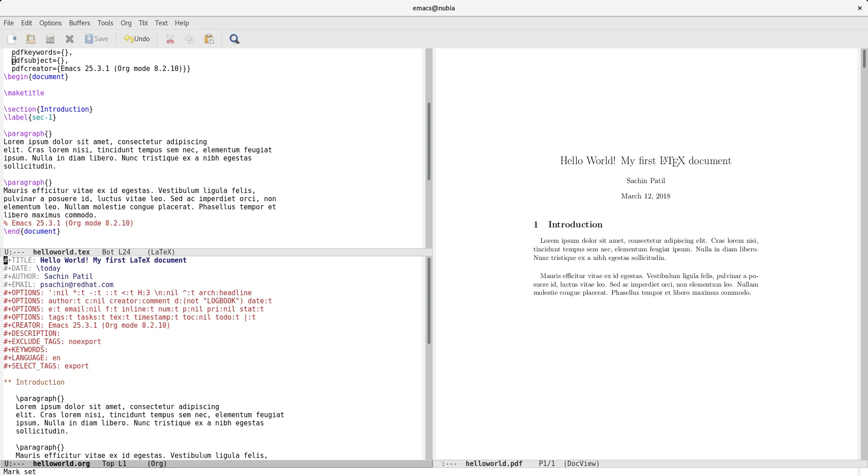Save the buffer with the disk icon

click(50, 39)
